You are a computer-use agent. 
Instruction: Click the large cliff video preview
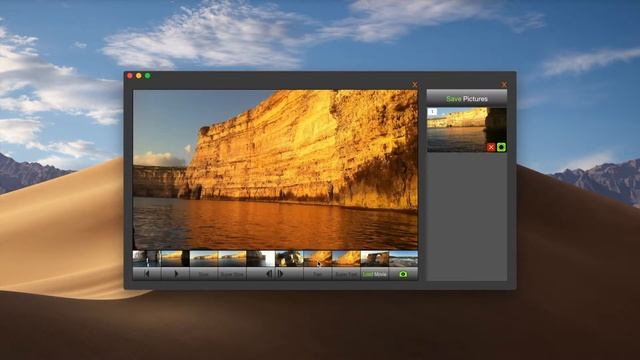click(x=276, y=169)
